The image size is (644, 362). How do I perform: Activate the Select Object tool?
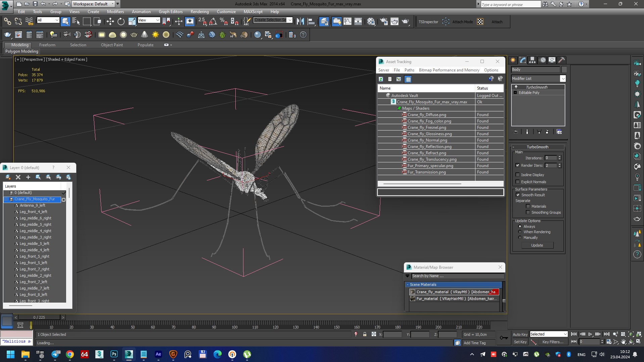[x=65, y=21]
